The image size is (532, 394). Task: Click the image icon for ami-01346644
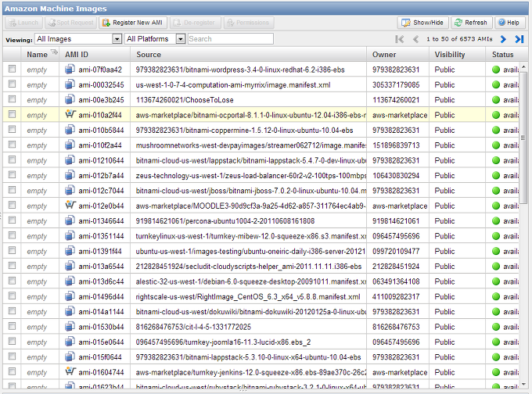pyautogui.click(x=70, y=220)
